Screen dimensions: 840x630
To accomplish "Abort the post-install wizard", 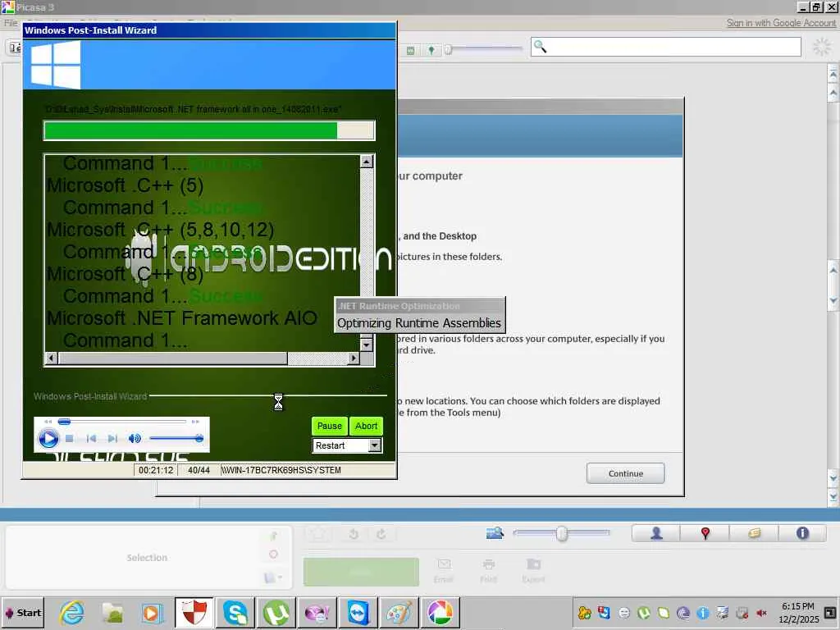I will coord(367,426).
